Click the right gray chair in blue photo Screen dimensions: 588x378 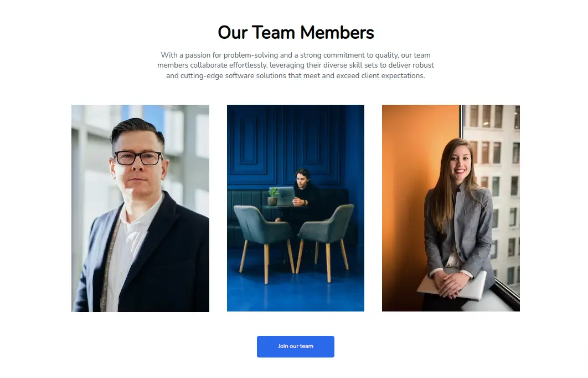point(325,240)
